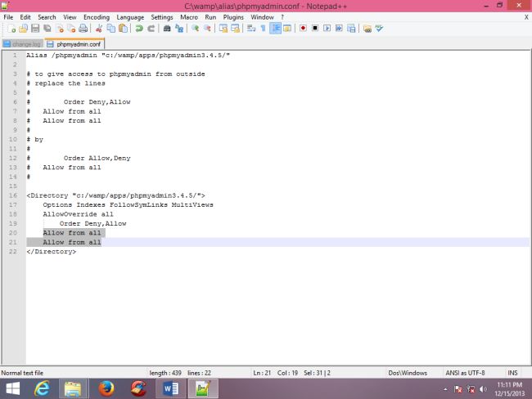Open the View menu
The image size is (532, 399).
coord(70,17)
